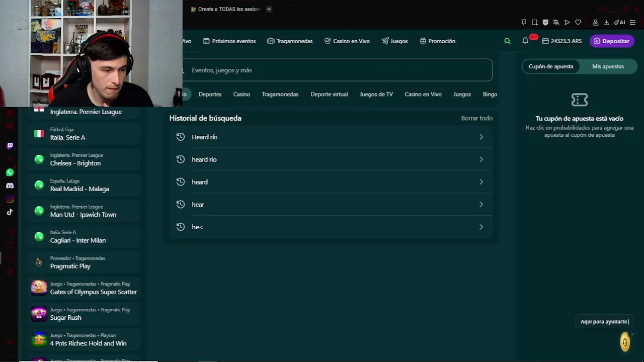Open Promoción in the top navigation
Image resolution: width=644 pixels, height=362 pixels.
click(437, 41)
